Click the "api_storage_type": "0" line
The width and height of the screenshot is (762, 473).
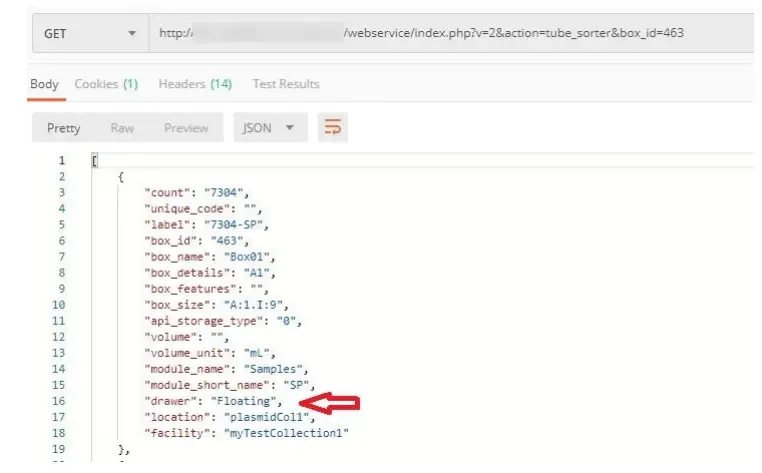coord(223,321)
